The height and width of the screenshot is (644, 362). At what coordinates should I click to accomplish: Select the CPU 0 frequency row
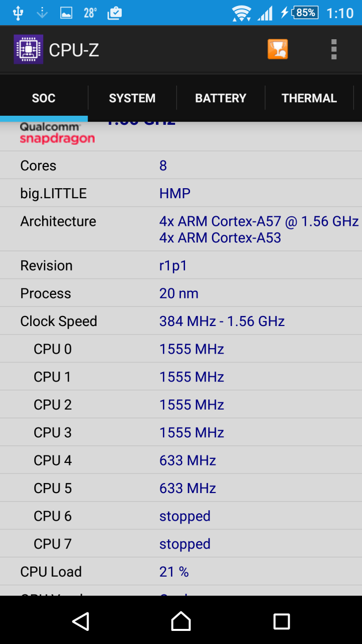[x=181, y=349]
